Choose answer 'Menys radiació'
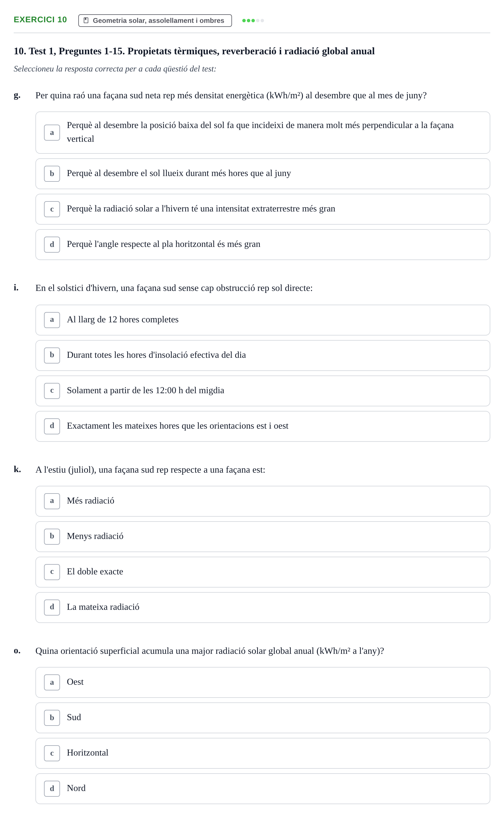The height and width of the screenshot is (831, 504). 263,537
